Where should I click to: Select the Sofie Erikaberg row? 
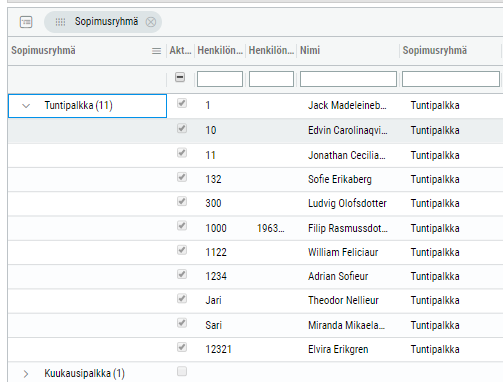click(x=255, y=179)
